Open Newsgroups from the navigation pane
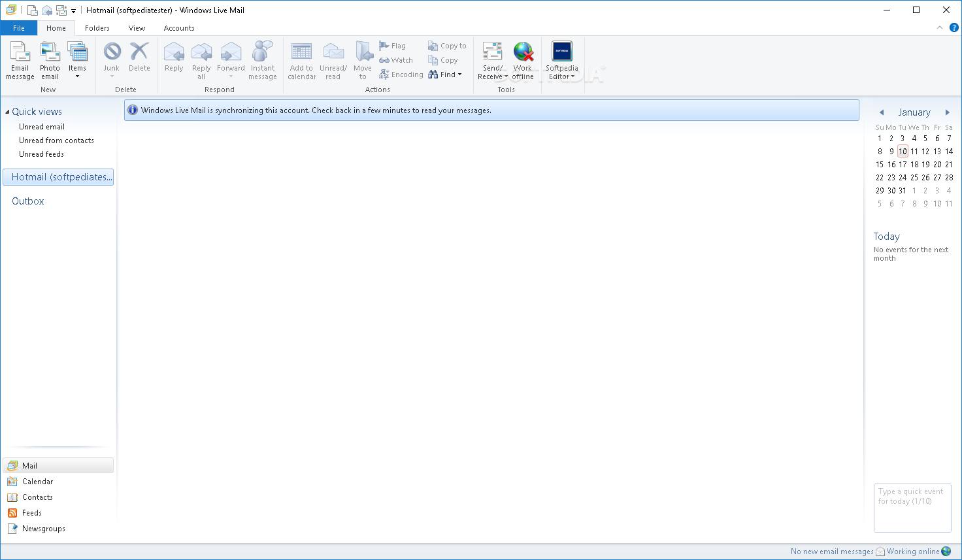Screen dimensions: 962x560 pos(44,529)
